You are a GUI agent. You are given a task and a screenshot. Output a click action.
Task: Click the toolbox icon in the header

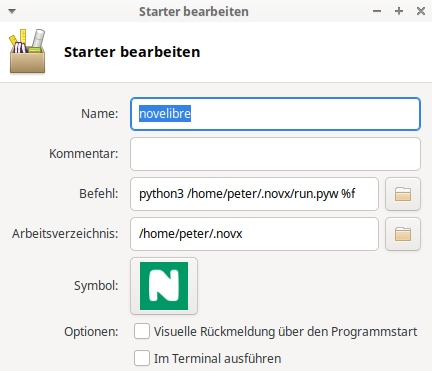tap(27, 51)
